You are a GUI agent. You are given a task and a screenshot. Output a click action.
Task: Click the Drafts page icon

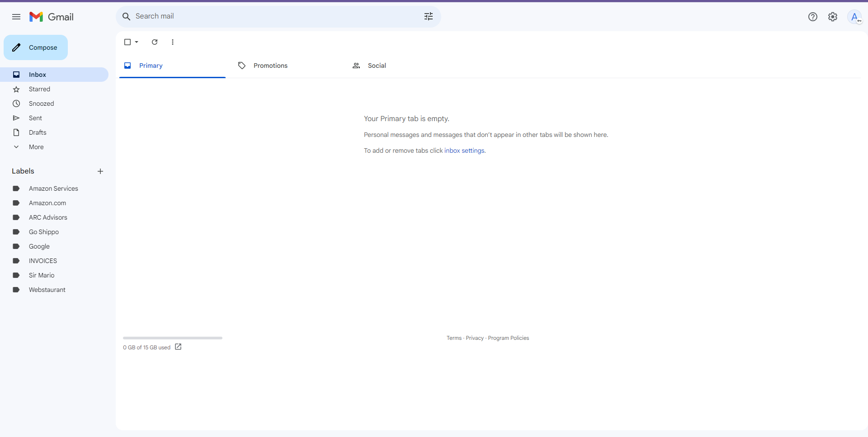pyautogui.click(x=16, y=132)
